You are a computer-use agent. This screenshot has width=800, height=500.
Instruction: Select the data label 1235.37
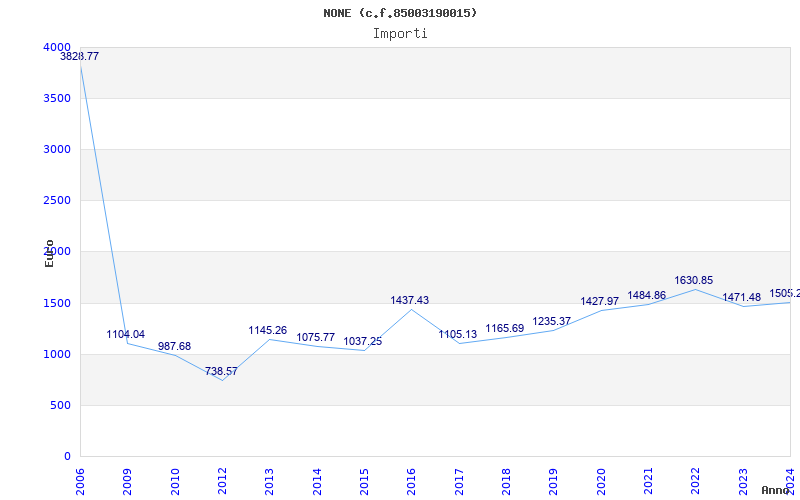pyautogui.click(x=552, y=321)
